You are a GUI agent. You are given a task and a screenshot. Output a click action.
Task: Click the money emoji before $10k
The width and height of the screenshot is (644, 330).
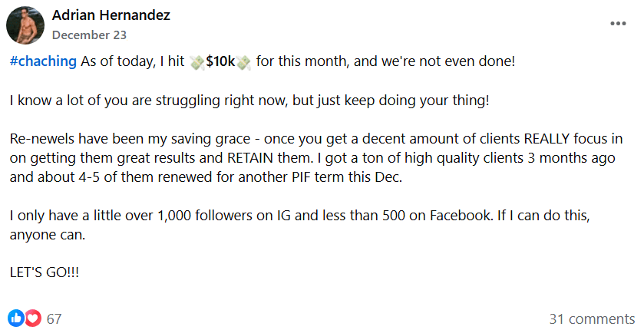[197, 62]
